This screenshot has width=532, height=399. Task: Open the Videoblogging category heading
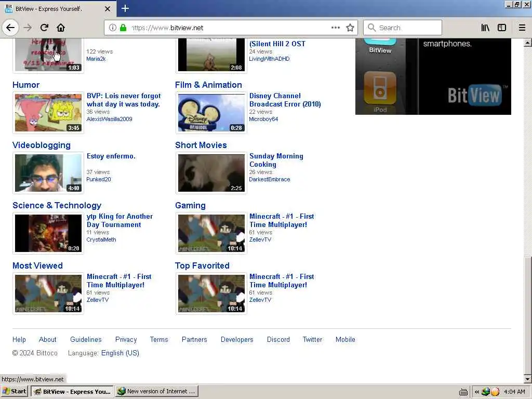(x=42, y=145)
